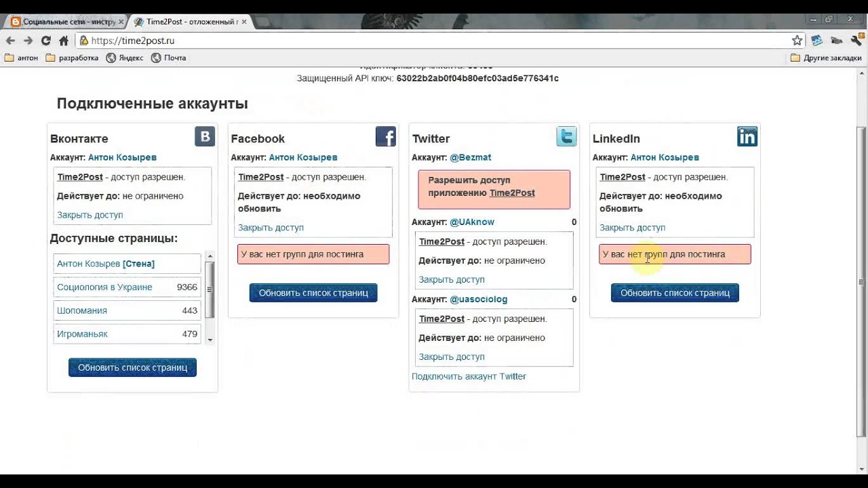Screen dimensions: 868x488
Task: Click Закрыть доступ under Vkontakte
Action: pyautogui.click(x=90, y=215)
